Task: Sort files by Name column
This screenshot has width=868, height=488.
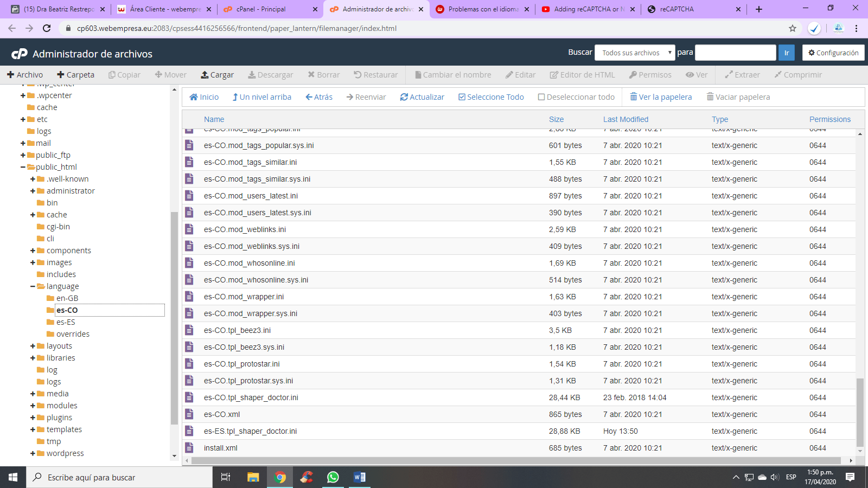Action: point(214,119)
